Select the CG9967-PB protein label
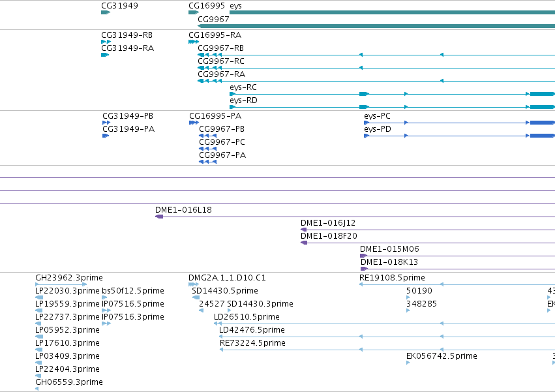555x392 pixels. click(x=222, y=129)
